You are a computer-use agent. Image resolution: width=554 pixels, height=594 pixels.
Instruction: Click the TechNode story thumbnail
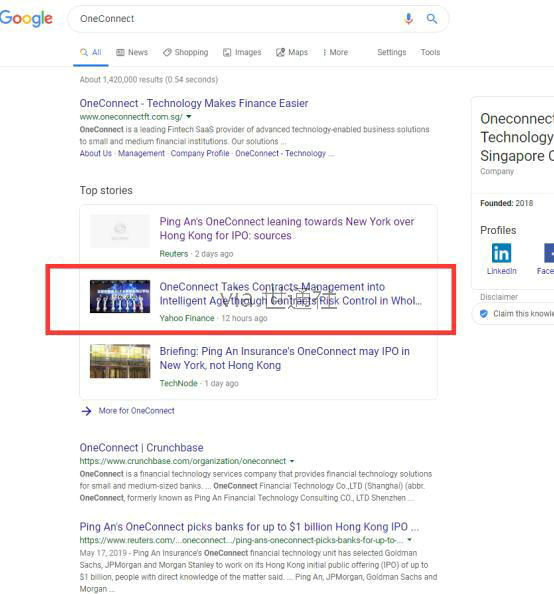tap(120, 361)
